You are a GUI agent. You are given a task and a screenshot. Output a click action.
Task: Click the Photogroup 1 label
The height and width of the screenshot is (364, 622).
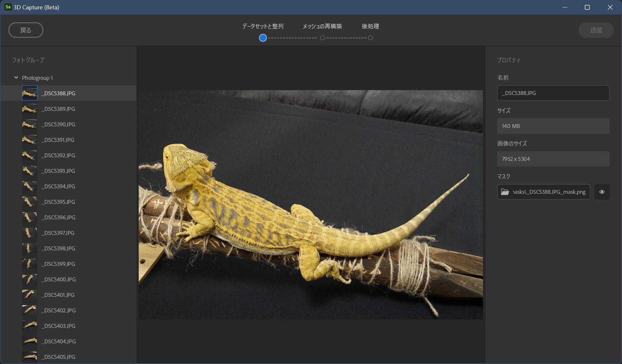pos(37,78)
